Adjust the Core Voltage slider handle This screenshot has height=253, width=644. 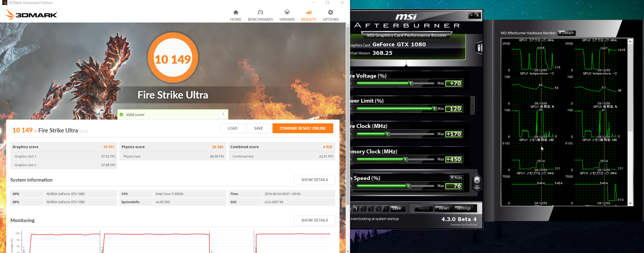[x=411, y=83]
